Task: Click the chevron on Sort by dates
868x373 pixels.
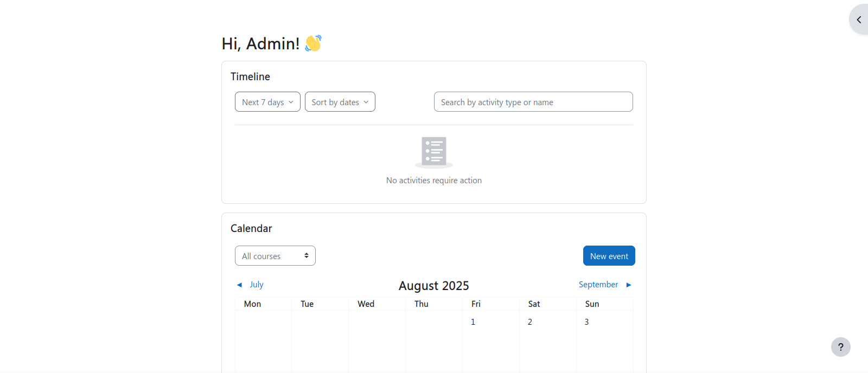Action: (x=366, y=102)
